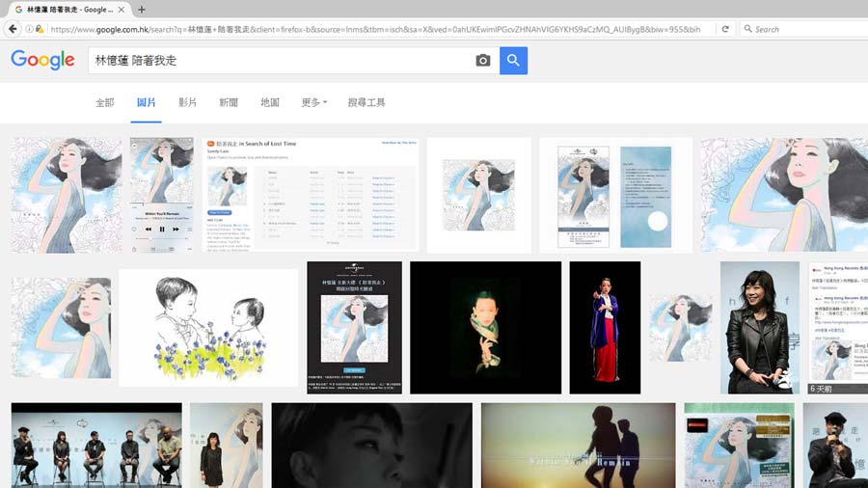Open the sunset silhouette couple thumbnail
Screen dimensions: 868x488
(579, 446)
